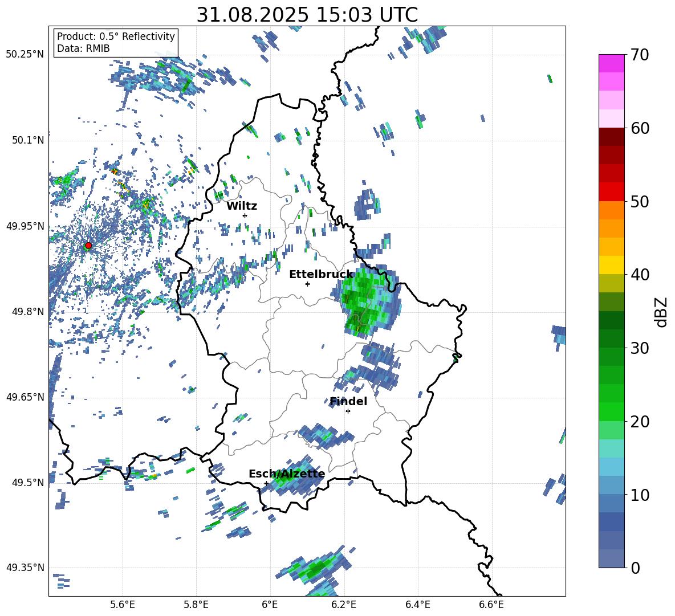Click the 6°E longitude label
This screenshot has height=616, width=675.
tap(270, 605)
